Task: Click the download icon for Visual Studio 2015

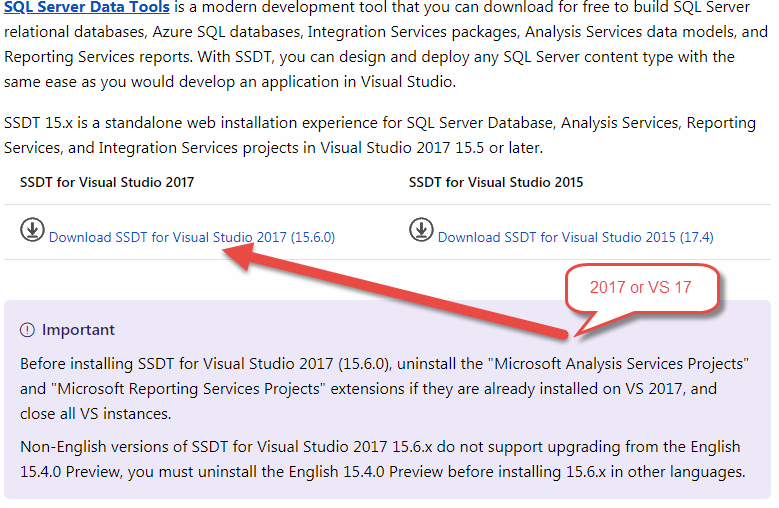Action: [x=421, y=230]
